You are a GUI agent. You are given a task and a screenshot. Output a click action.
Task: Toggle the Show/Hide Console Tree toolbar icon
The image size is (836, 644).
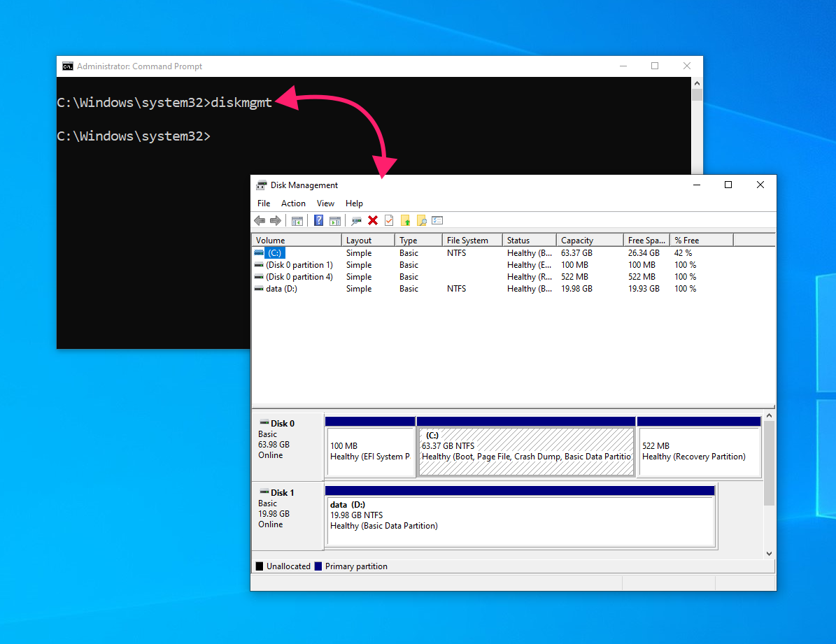pyautogui.click(x=297, y=221)
